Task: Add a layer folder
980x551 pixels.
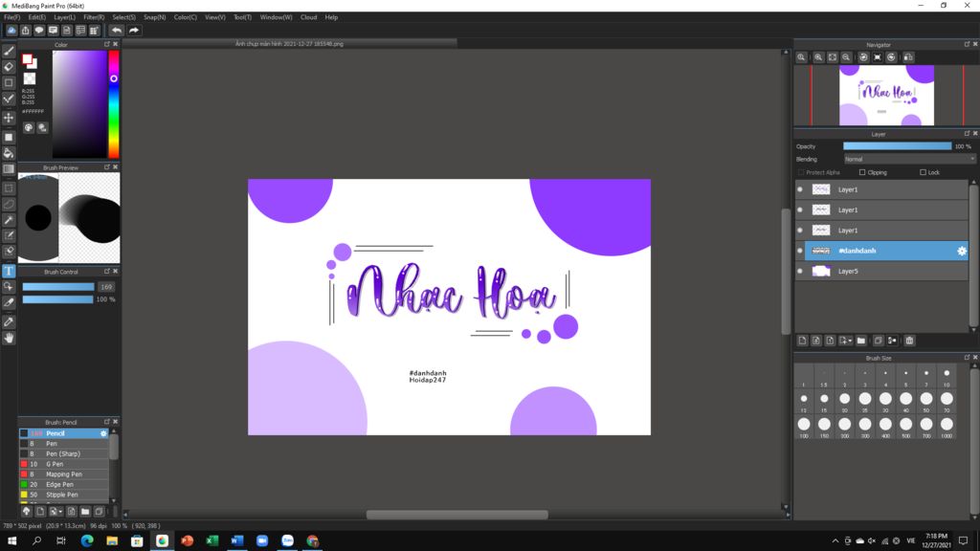Action: [861, 341]
